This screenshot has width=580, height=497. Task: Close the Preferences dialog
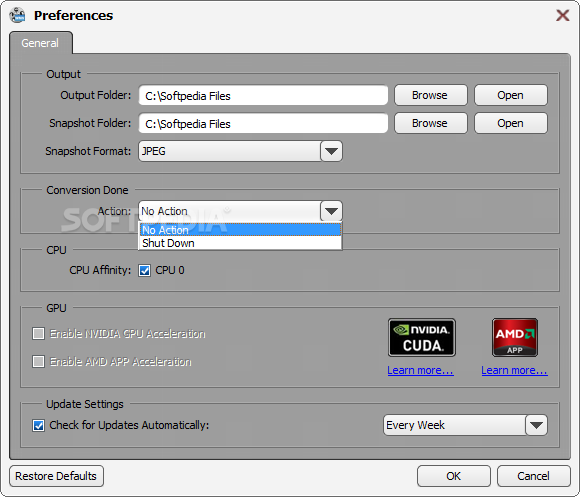[x=563, y=15]
